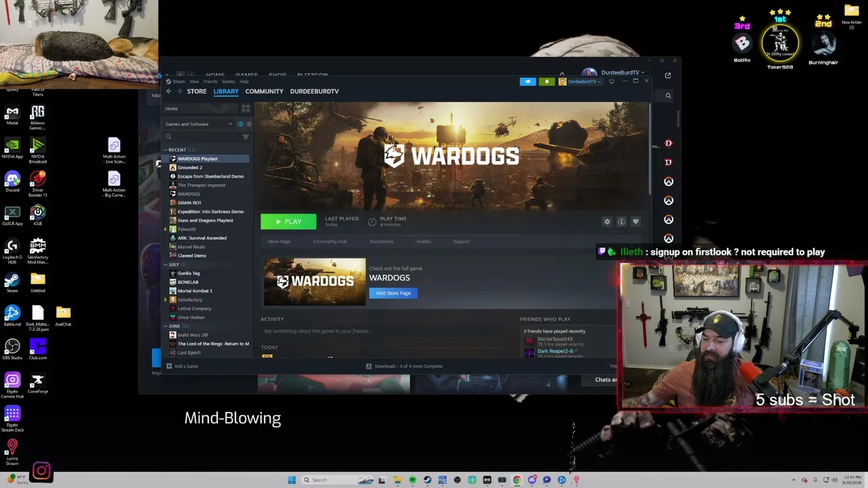Show game info icon for WARDOGS
The height and width of the screenshot is (488, 868).
tap(621, 222)
